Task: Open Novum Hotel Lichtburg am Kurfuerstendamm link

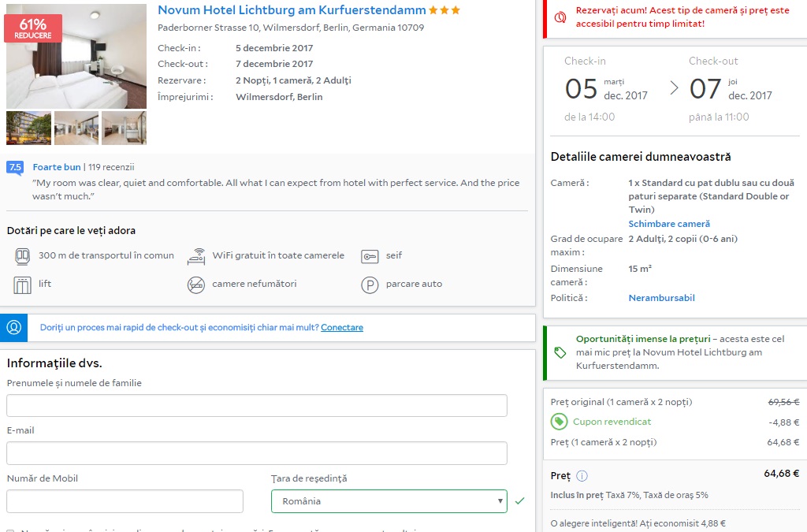Action: (x=292, y=10)
